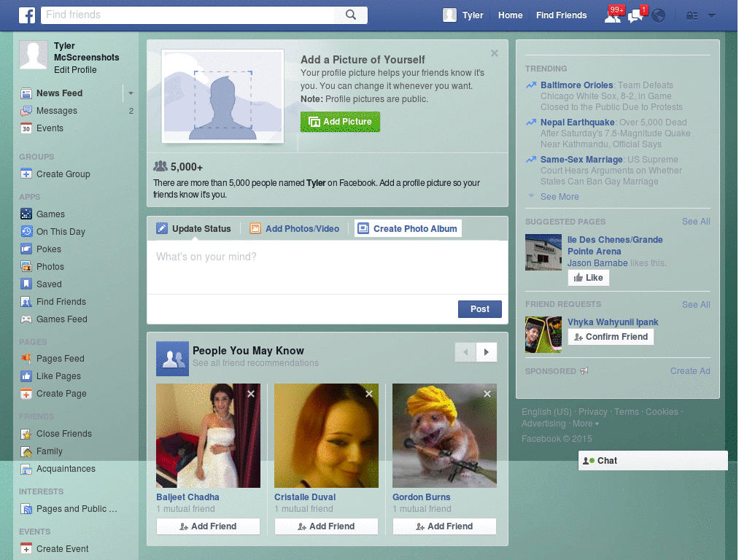
Task: Click in the Find friends search field
Action: coord(188,15)
